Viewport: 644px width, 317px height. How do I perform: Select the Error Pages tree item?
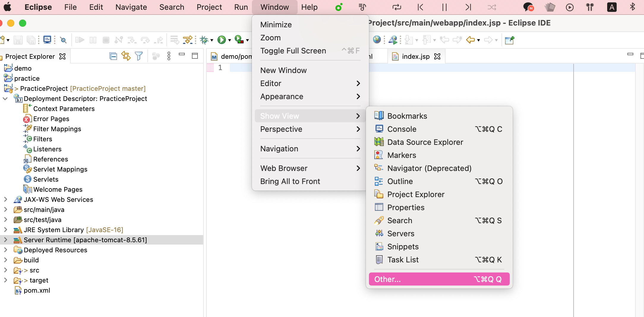click(51, 119)
